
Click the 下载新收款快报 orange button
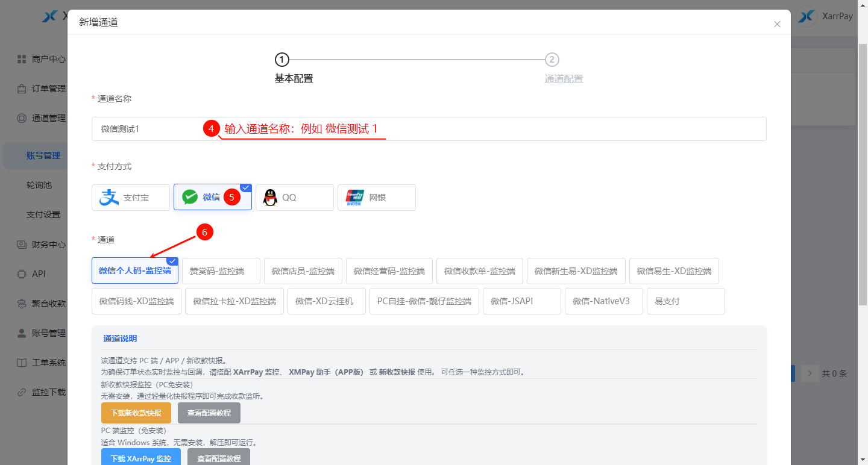pos(136,413)
